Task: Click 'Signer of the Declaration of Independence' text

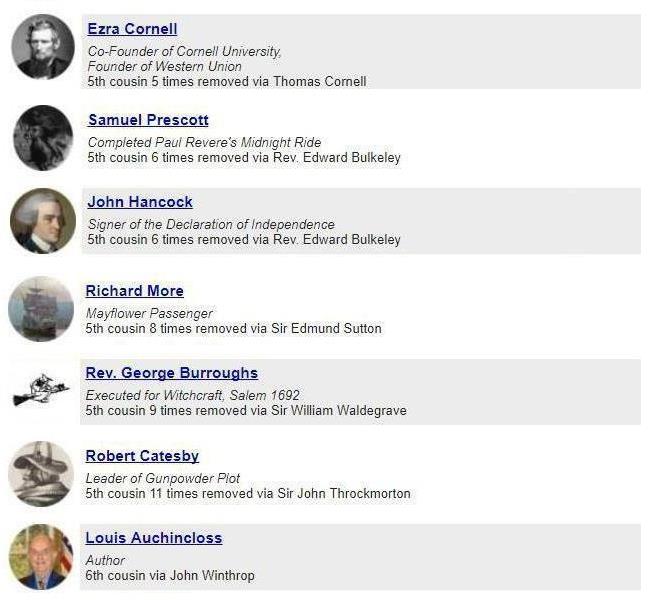Action: click(211, 224)
